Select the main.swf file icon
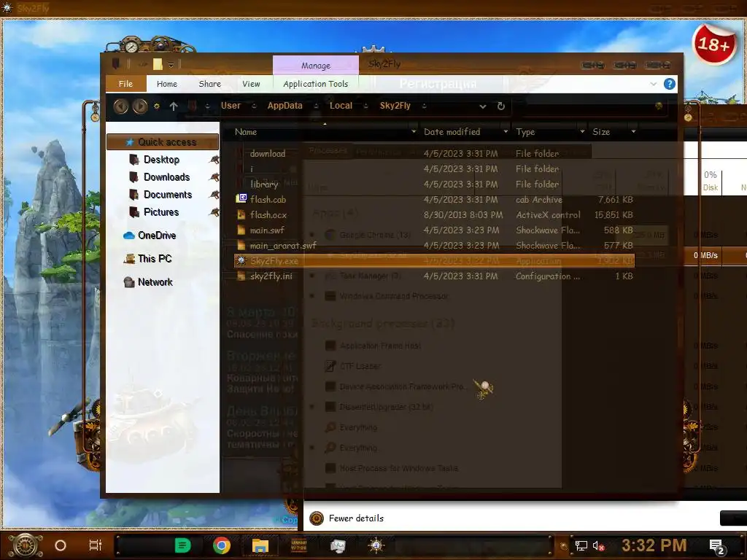Screen dimensions: 747x560 pos(241,230)
